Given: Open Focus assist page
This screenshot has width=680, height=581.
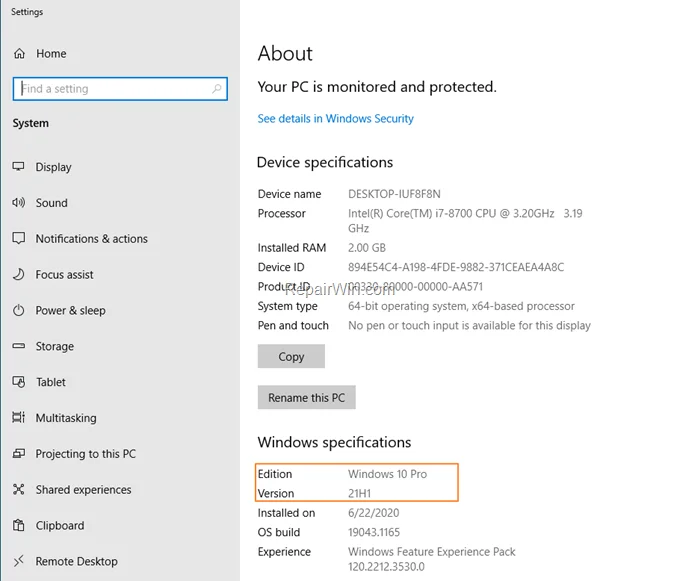Looking at the screenshot, I should 64,274.
